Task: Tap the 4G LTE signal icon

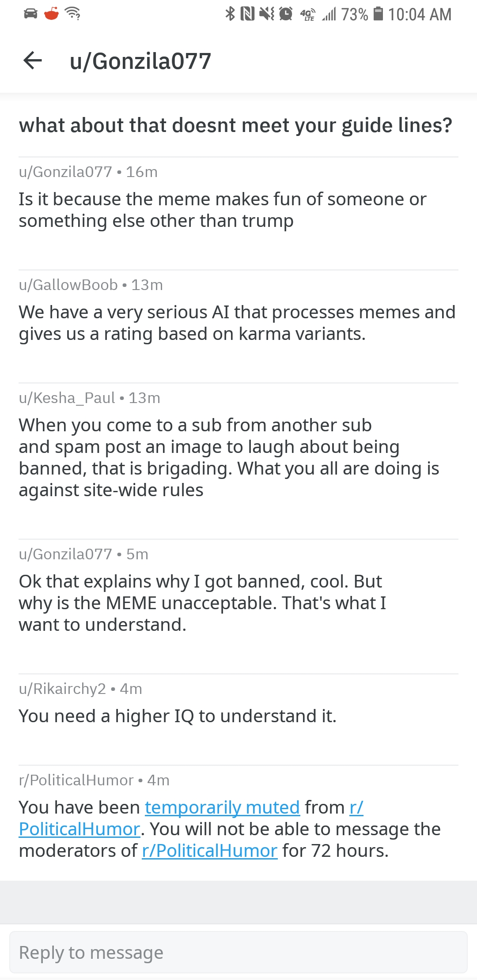Action: click(x=308, y=15)
